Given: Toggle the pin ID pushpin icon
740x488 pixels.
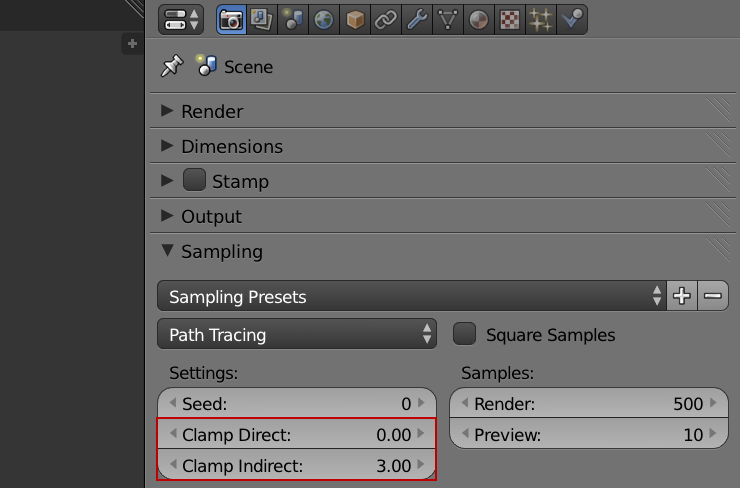Looking at the screenshot, I should pos(172,66).
